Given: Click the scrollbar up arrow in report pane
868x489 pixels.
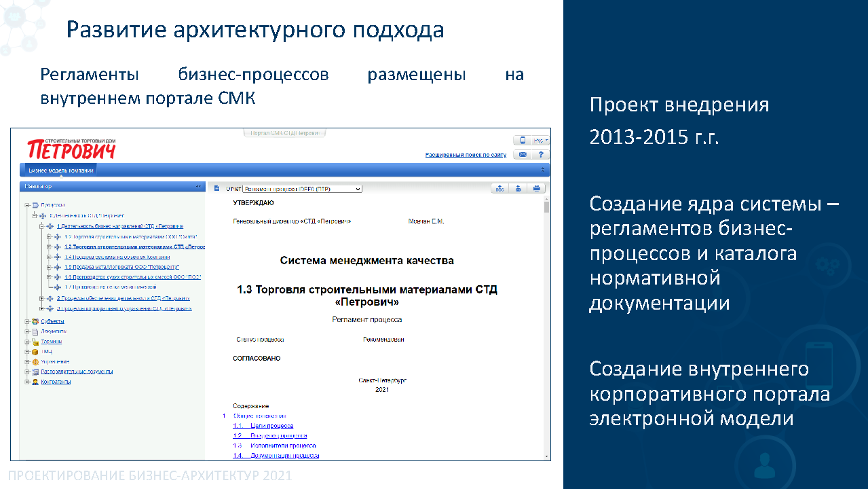Looking at the screenshot, I should click(x=546, y=200).
